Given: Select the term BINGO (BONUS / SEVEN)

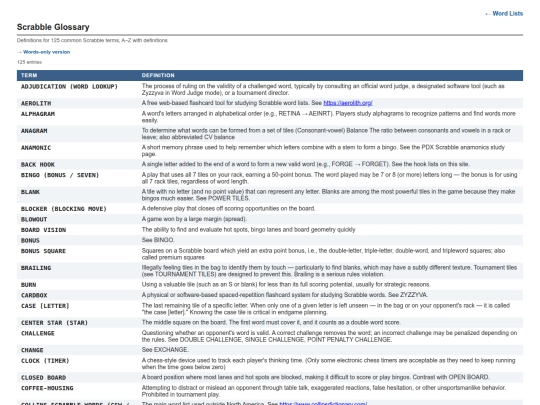Looking at the screenshot, I should click(60, 175).
